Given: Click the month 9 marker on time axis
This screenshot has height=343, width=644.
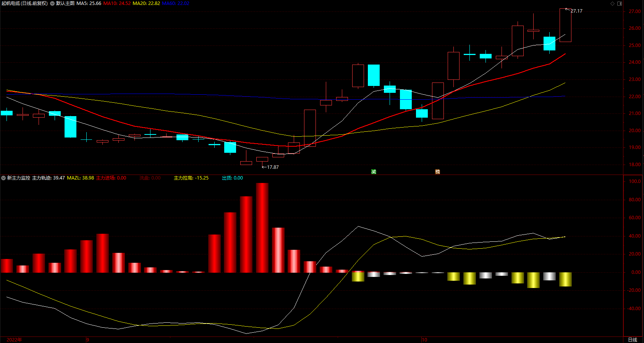Looking at the screenshot, I should point(88,340).
